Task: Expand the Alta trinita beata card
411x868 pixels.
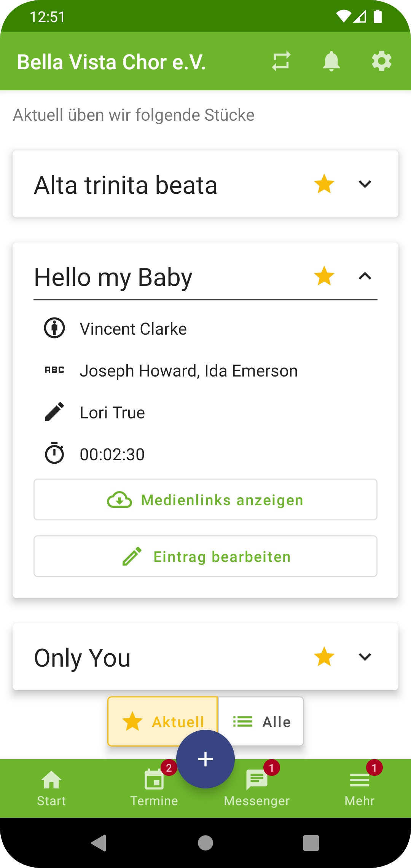Action: [x=365, y=184]
